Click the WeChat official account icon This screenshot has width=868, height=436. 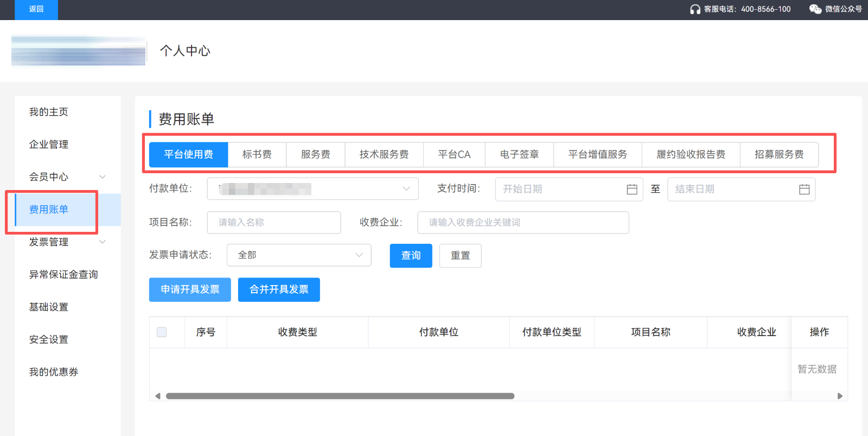pyautogui.click(x=815, y=9)
